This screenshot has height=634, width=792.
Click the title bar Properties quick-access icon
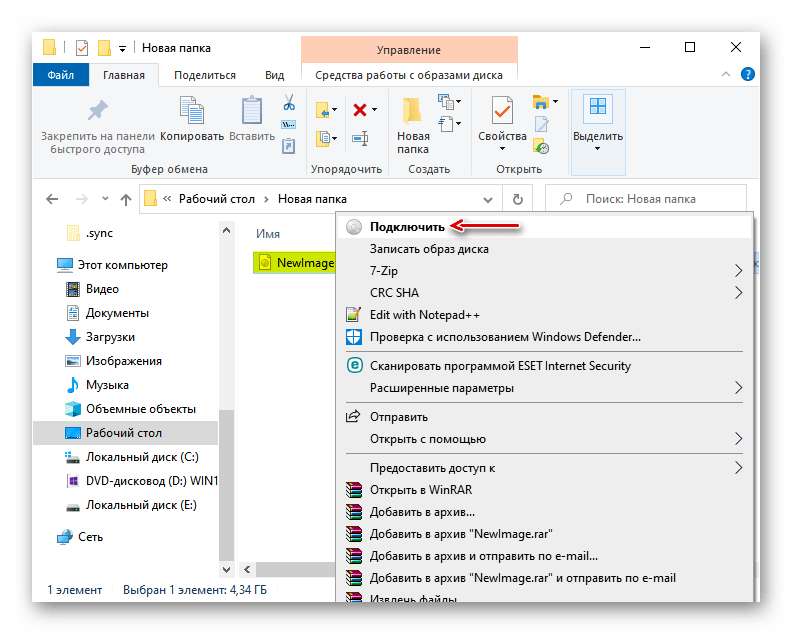81,48
